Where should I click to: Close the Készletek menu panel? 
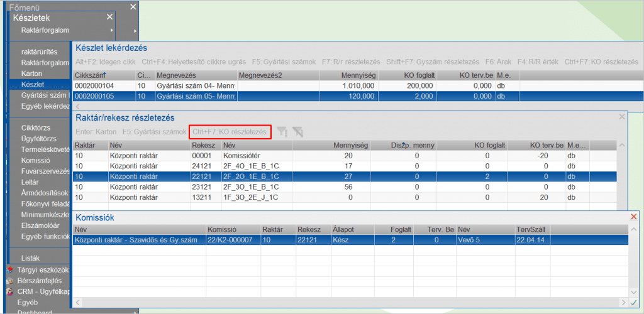(110, 18)
